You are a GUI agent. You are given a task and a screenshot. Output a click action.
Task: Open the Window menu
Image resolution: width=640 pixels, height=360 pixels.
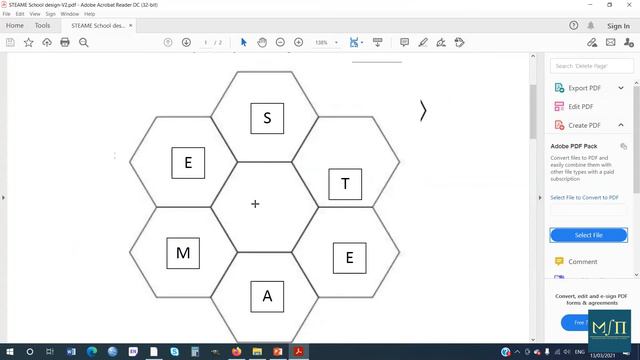click(70, 14)
